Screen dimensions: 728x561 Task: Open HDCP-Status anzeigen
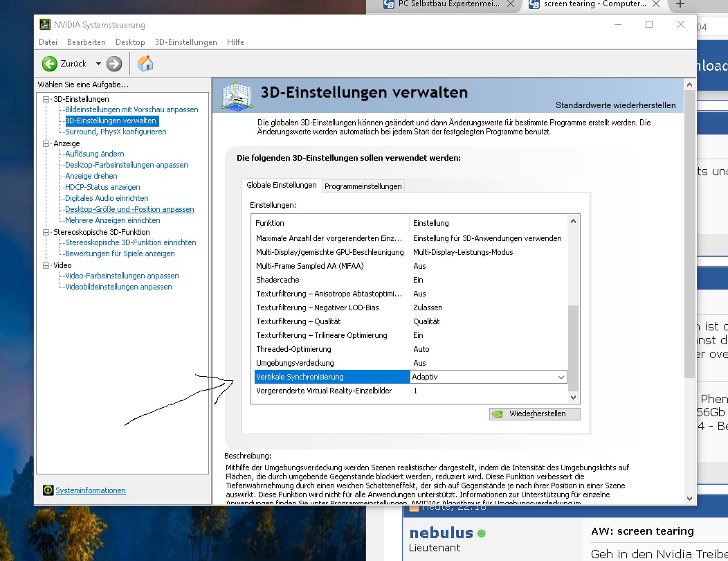102,187
